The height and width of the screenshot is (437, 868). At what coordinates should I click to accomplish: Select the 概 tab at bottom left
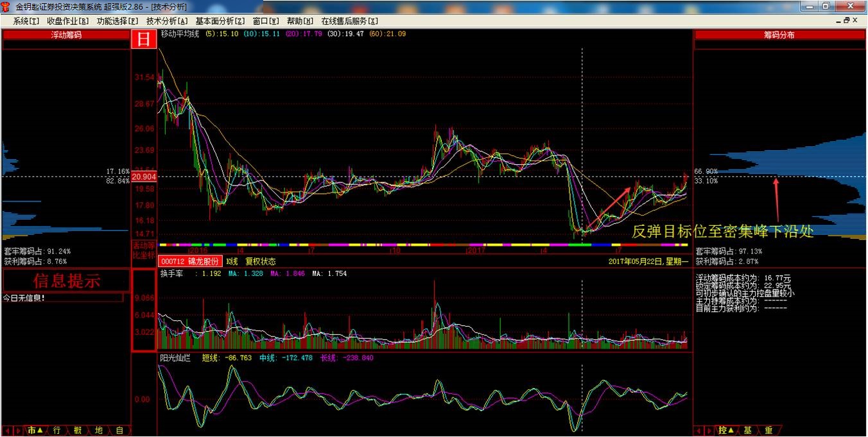coord(78,431)
